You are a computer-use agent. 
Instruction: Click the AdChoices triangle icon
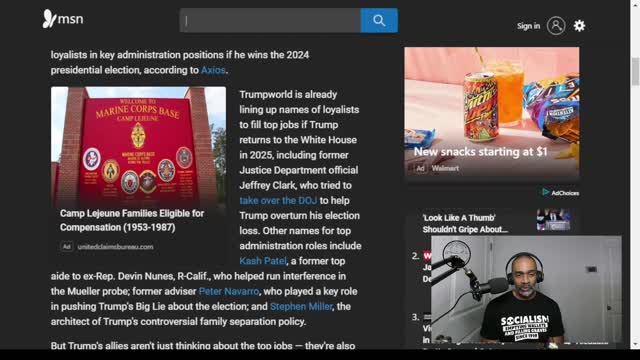(545, 192)
